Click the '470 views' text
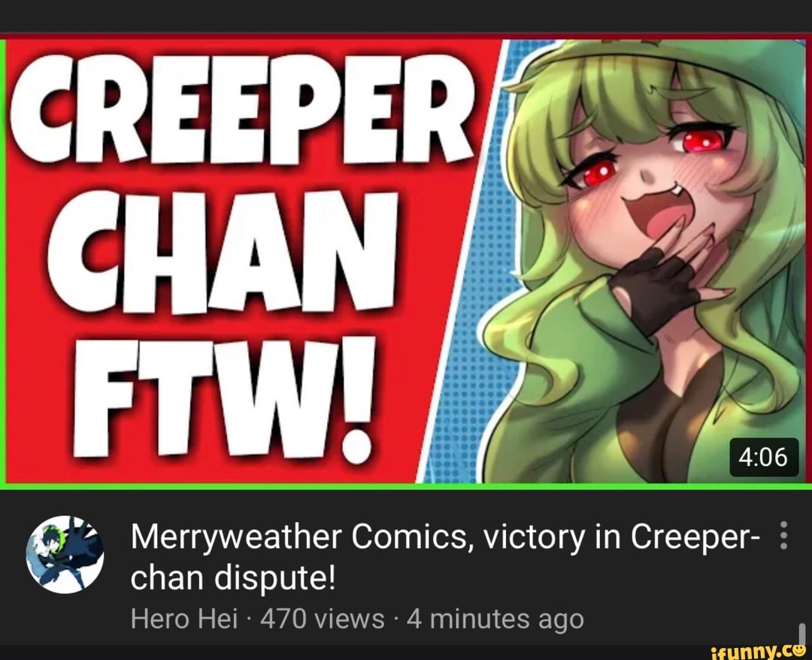 click(x=322, y=619)
